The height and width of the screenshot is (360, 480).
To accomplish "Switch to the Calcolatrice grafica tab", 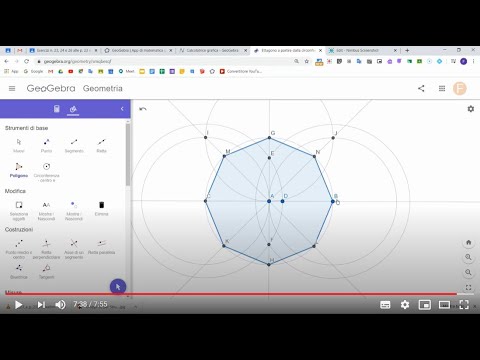I will [x=213, y=50].
